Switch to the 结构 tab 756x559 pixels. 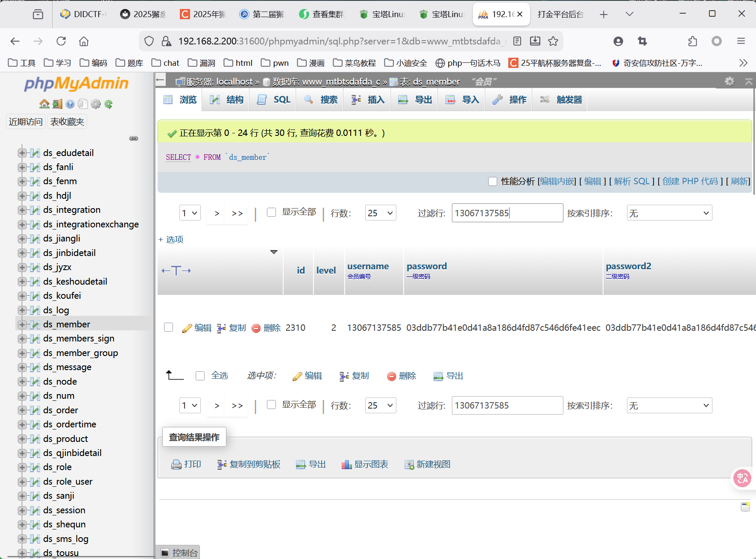click(226, 100)
